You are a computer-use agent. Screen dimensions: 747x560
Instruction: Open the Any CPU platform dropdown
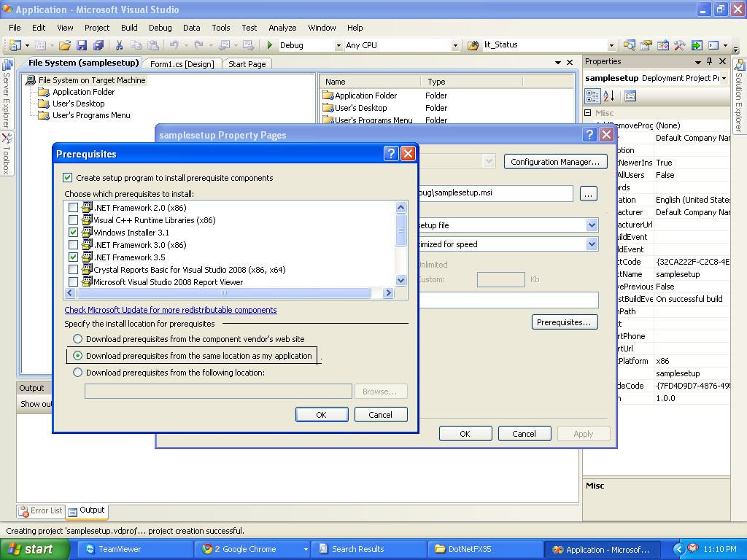click(455, 45)
